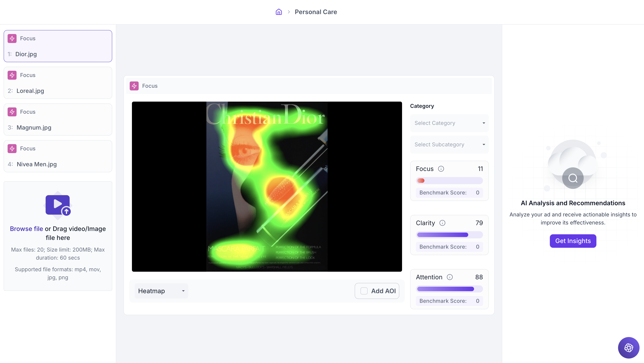
Task: Open the Select Category dropdown
Action: pos(449,123)
